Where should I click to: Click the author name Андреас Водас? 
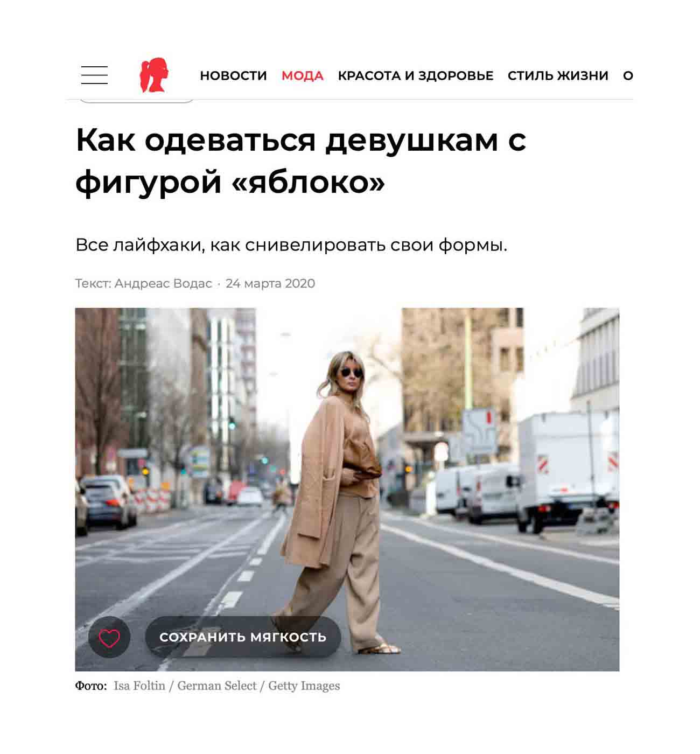click(x=163, y=283)
